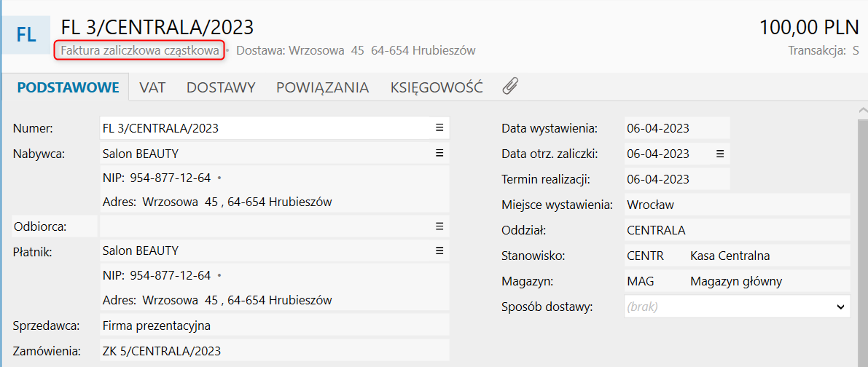Click the Miejsce wystawienia field Wrocław

coord(736,205)
